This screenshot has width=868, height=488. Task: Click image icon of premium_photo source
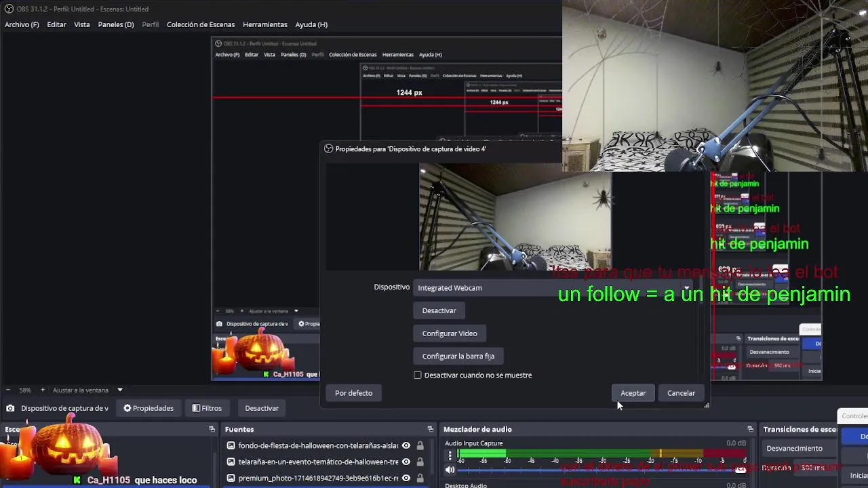tap(231, 478)
